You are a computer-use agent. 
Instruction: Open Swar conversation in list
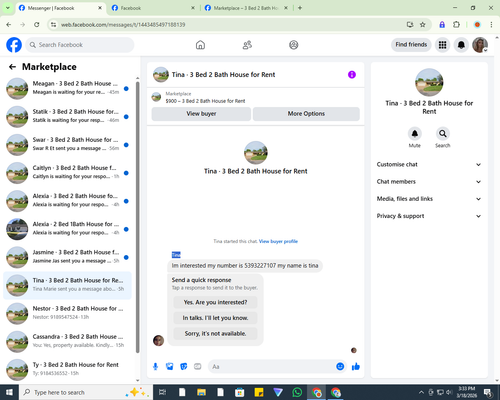tap(67, 145)
